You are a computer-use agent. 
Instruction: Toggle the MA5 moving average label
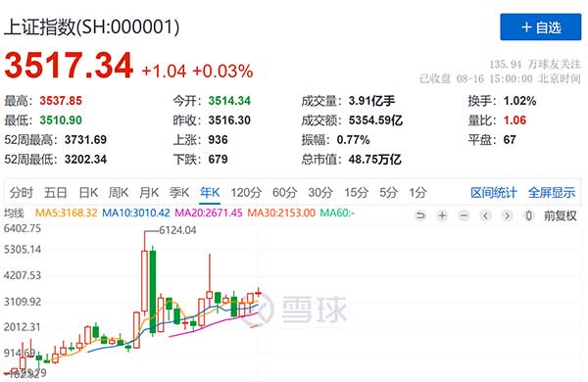[66, 213]
